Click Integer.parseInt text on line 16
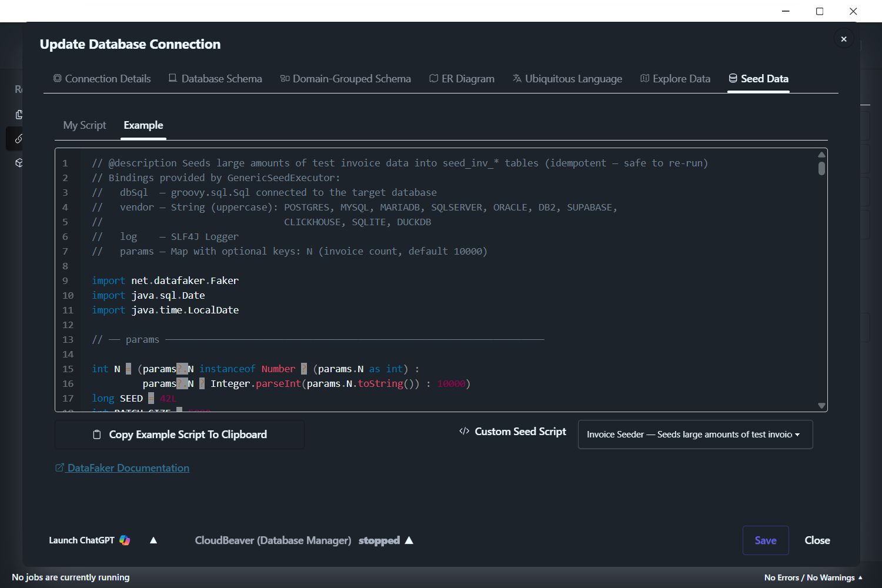 click(x=256, y=383)
